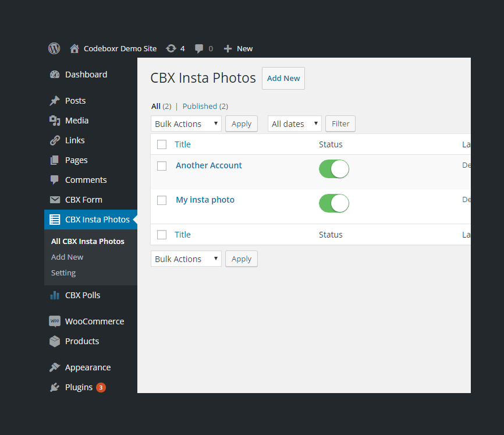Click the Media icon in sidebar
This screenshot has height=435, width=504.
55,121
